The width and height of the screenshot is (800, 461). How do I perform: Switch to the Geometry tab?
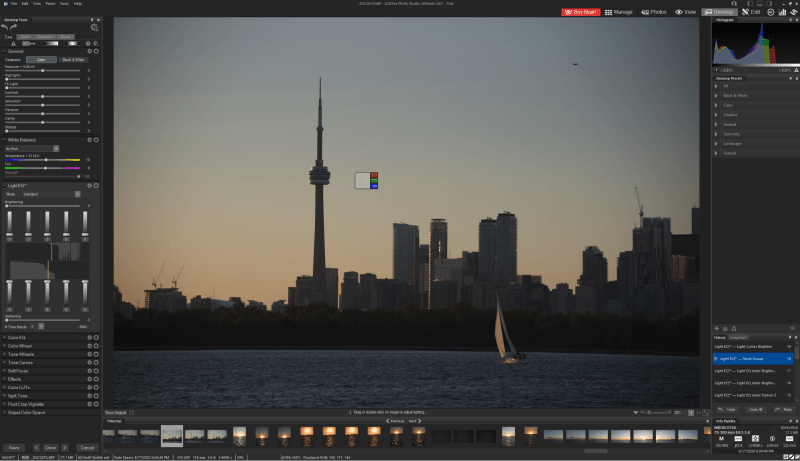click(x=44, y=37)
